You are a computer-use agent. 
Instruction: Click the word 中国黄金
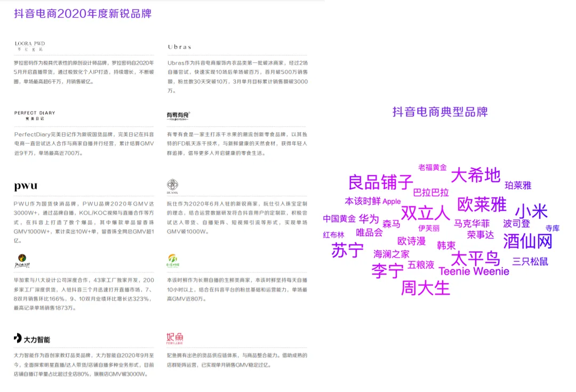(x=339, y=219)
